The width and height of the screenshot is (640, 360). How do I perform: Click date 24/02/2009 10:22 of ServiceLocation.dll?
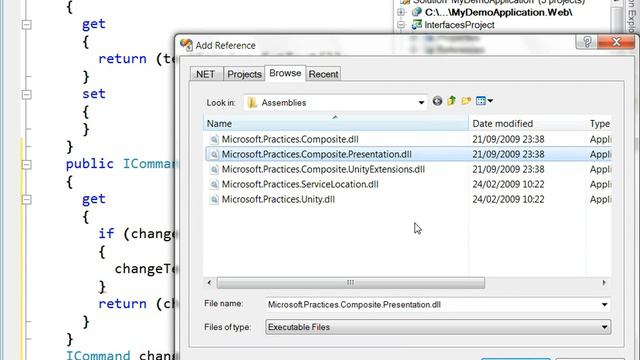pos(508,184)
